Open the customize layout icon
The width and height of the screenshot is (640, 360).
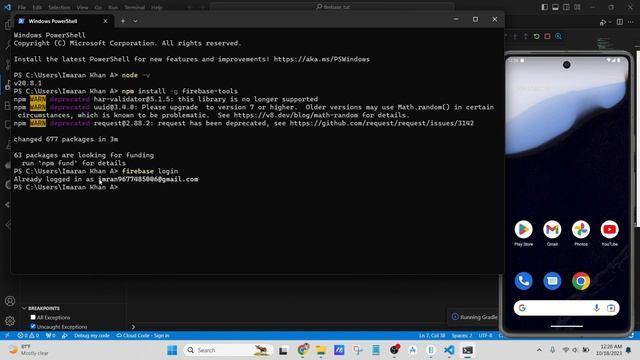577,7
